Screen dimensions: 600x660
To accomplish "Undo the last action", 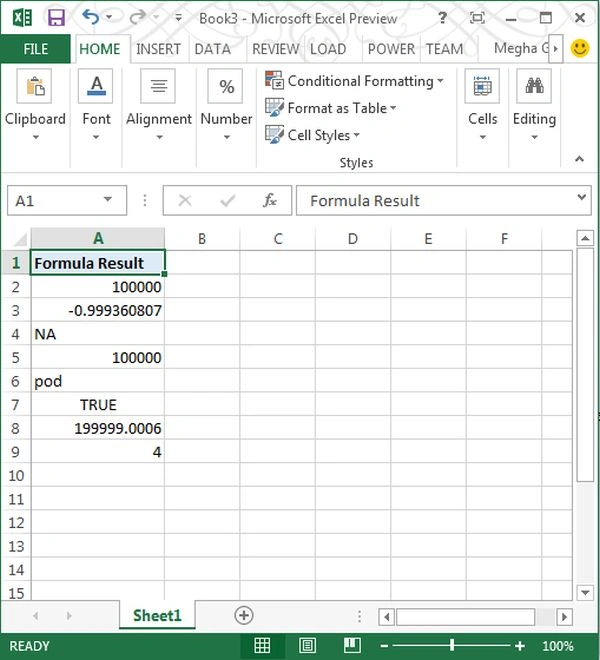I will 91,17.
